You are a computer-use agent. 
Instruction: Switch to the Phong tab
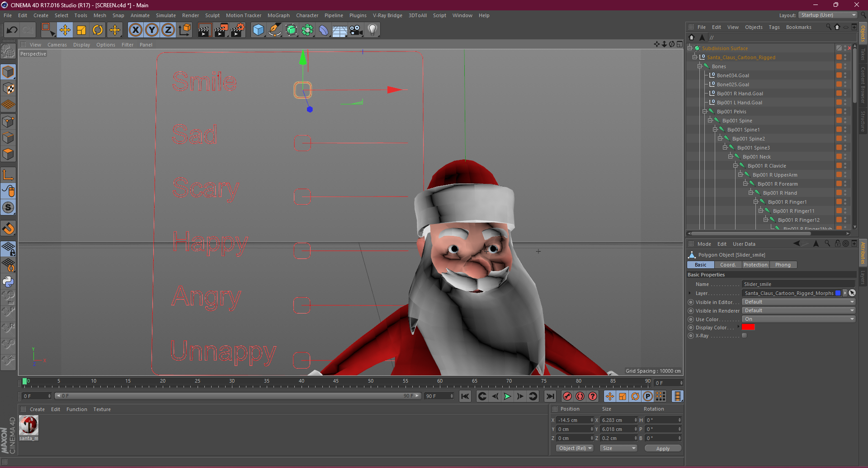(x=783, y=265)
